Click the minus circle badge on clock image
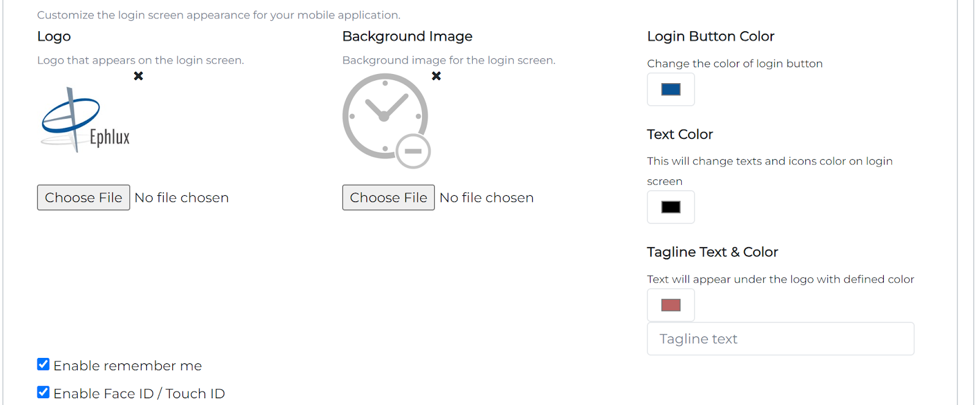This screenshot has width=980, height=405. tap(413, 151)
